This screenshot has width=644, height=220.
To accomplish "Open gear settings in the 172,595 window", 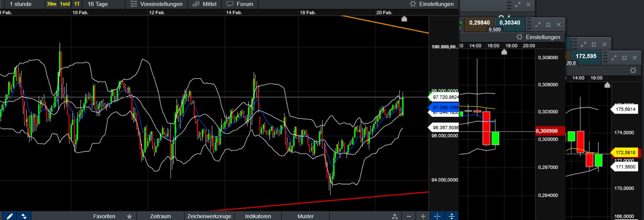I will 633,70.
